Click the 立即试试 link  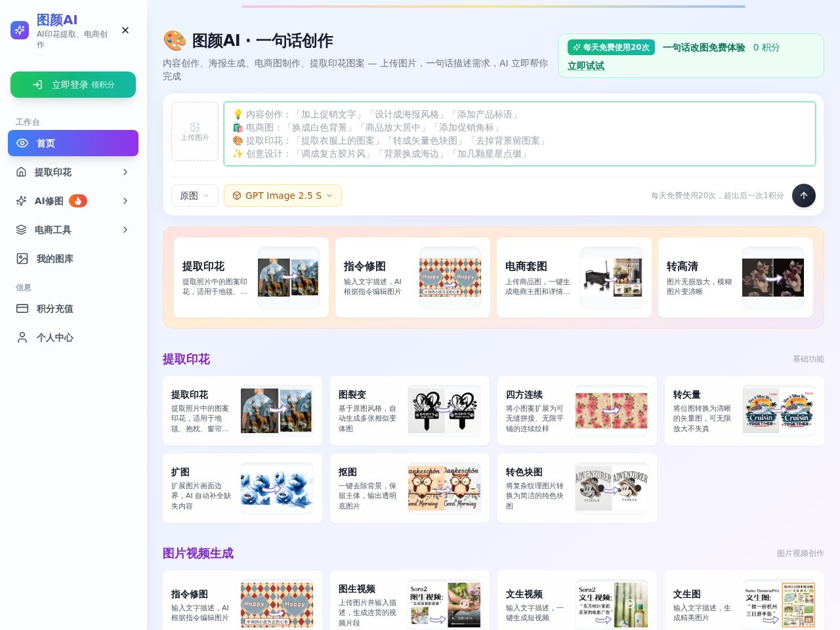(586, 66)
